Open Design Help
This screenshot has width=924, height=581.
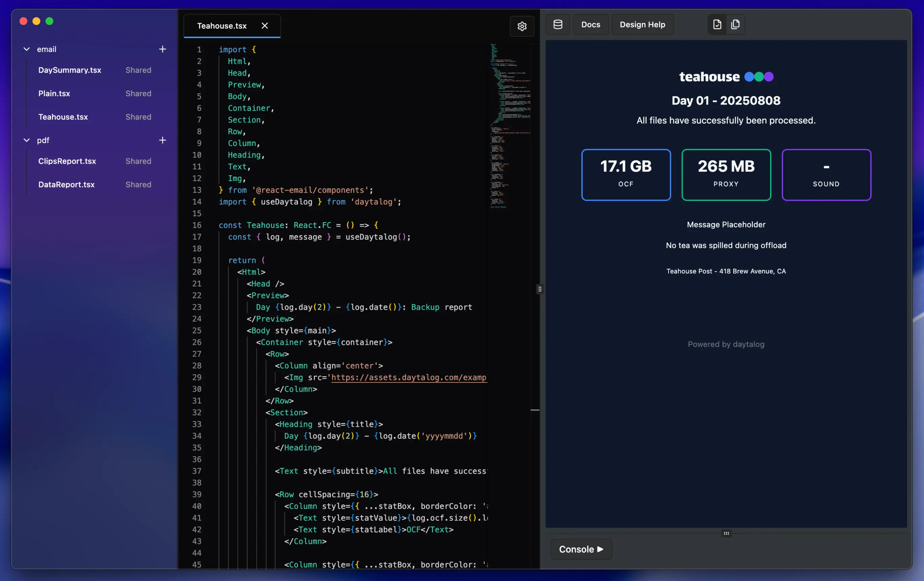tap(642, 25)
